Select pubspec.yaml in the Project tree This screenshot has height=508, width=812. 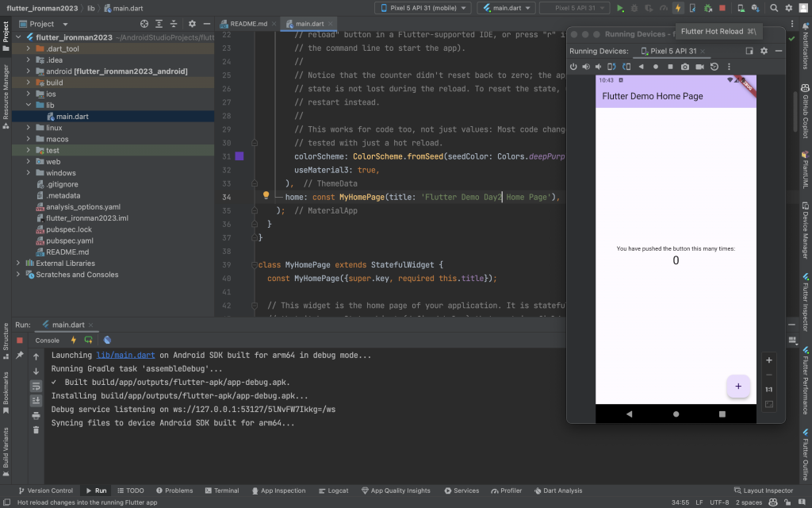tap(69, 241)
